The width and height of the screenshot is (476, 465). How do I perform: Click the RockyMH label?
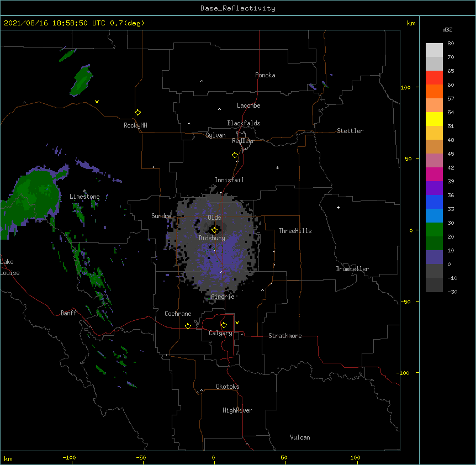click(135, 125)
